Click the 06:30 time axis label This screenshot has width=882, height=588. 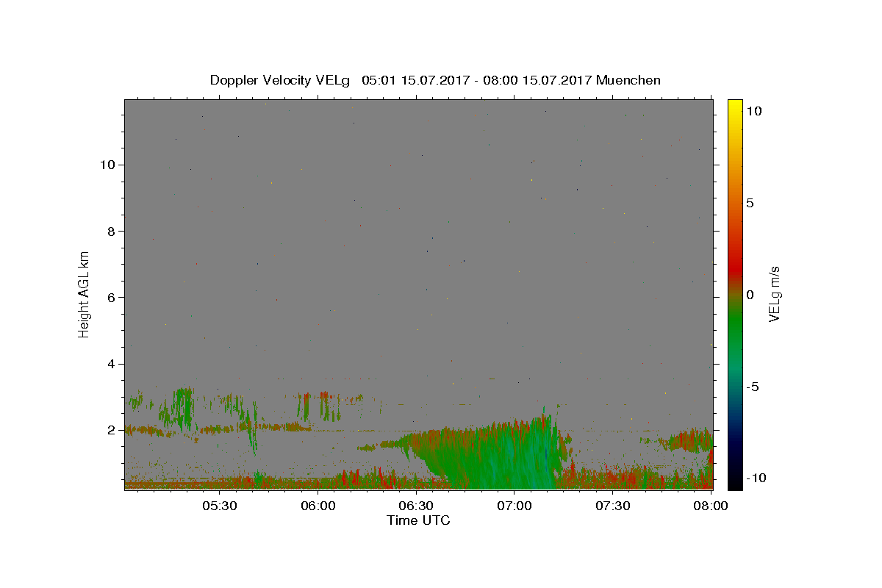click(415, 506)
